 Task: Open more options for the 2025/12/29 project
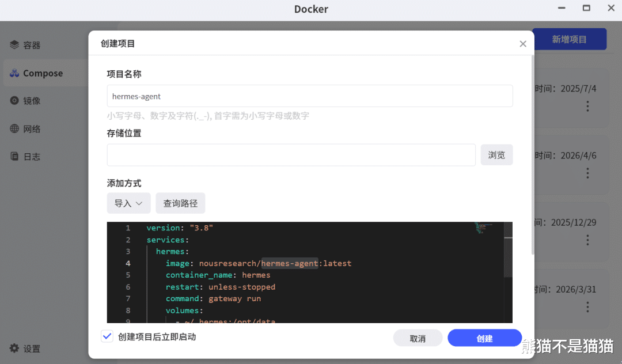pos(587,240)
